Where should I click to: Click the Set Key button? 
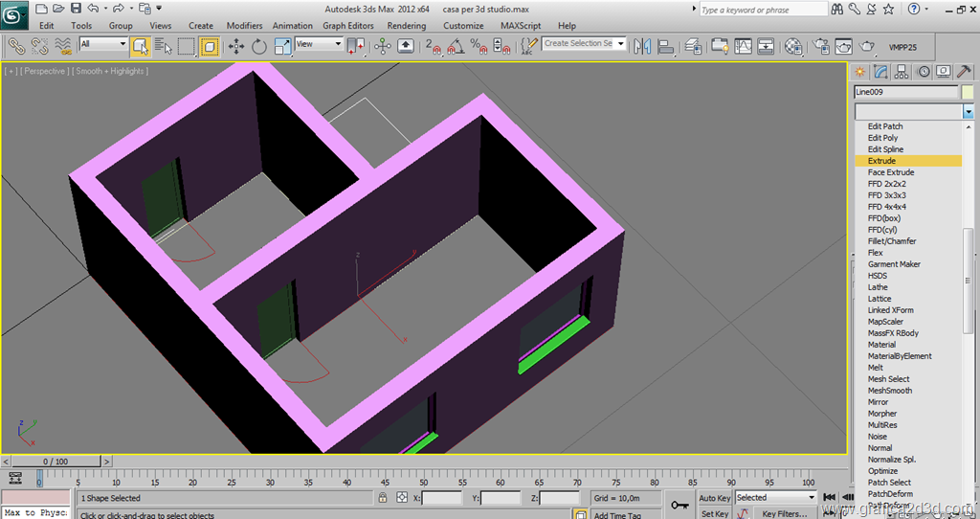(x=715, y=514)
